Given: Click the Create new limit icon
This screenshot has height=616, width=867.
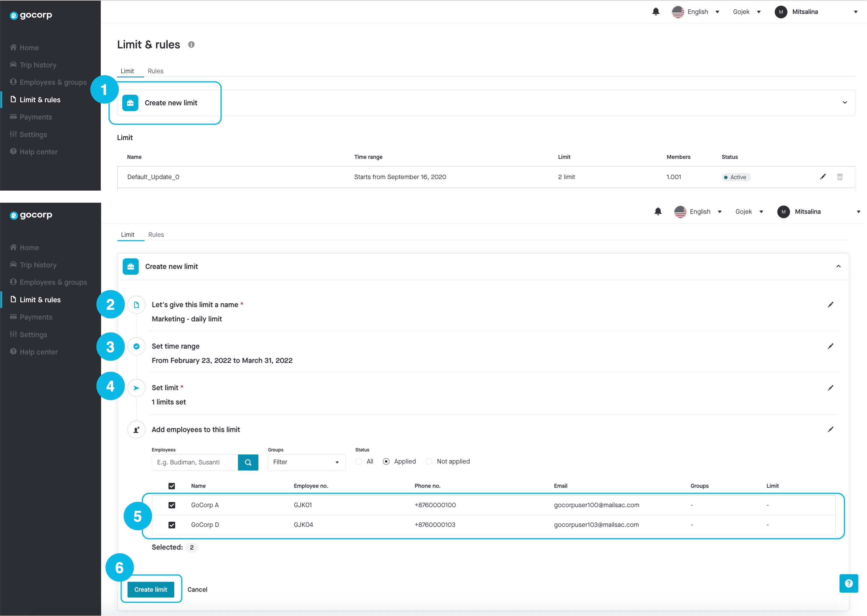Looking at the screenshot, I should 131,103.
